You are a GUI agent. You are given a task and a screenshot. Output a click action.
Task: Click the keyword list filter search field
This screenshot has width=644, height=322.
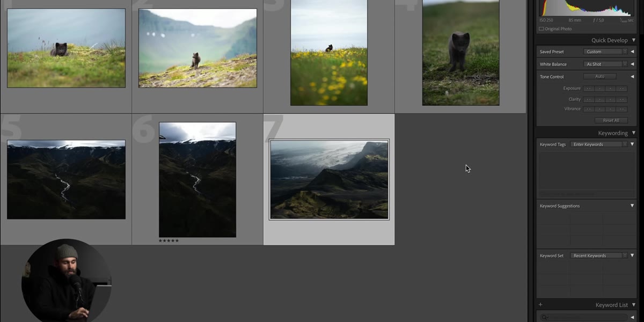[584, 318]
